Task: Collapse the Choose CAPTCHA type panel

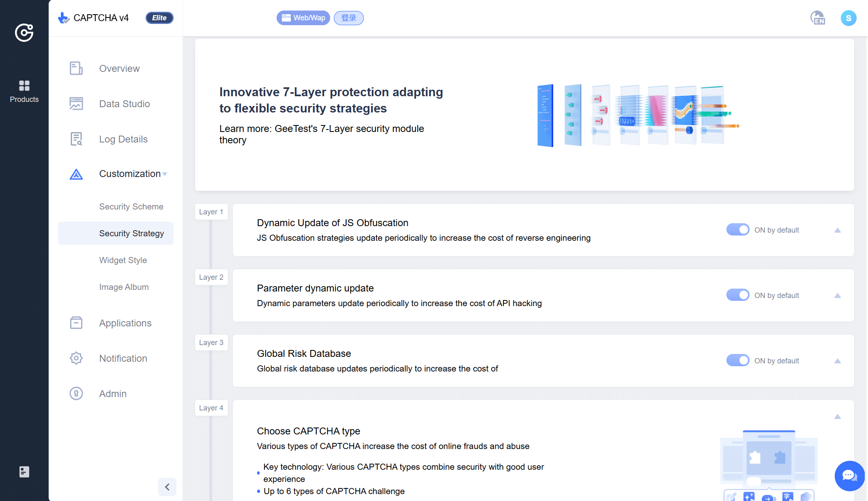Action: click(838, 417)
